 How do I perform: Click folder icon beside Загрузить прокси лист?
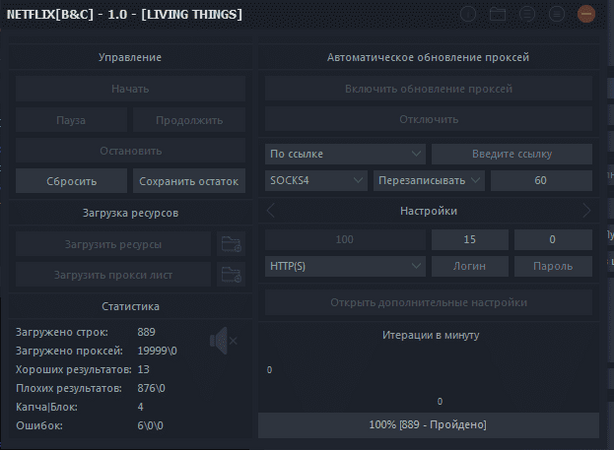[231, 275]
